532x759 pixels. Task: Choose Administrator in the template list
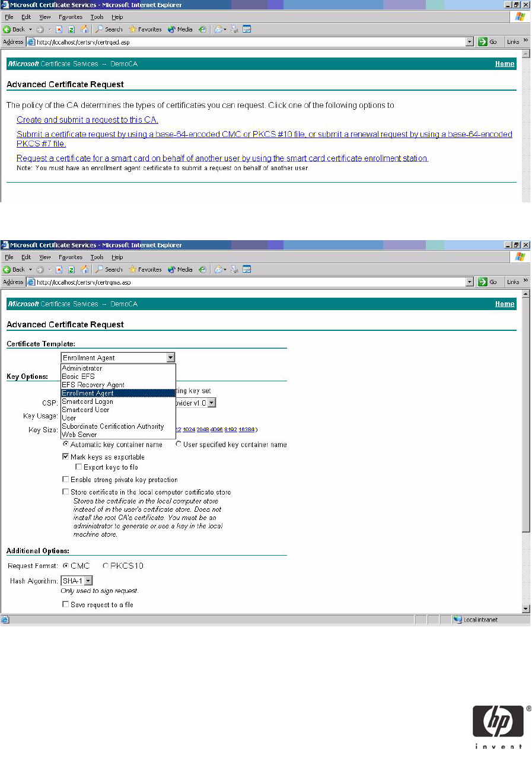[x=119, y=368]
